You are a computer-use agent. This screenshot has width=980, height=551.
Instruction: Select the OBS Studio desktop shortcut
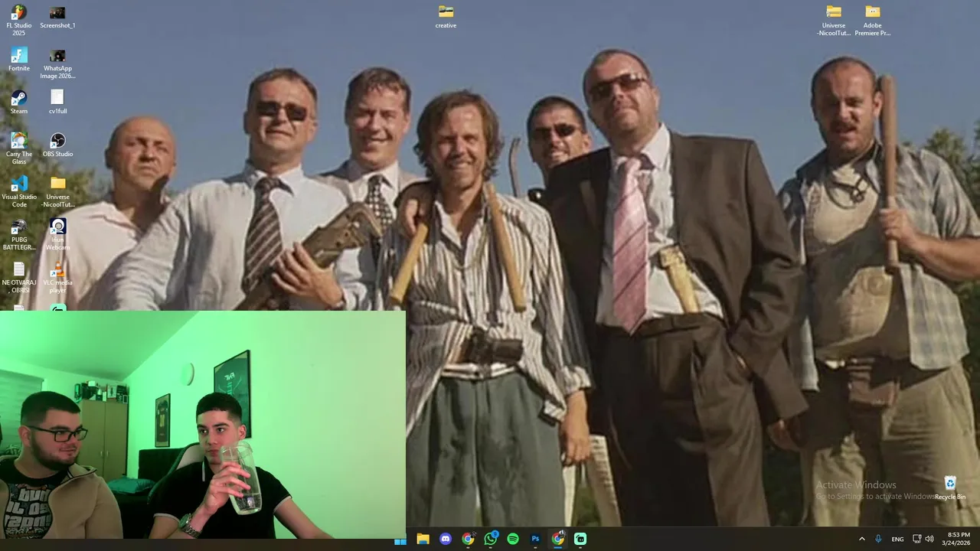57,146
